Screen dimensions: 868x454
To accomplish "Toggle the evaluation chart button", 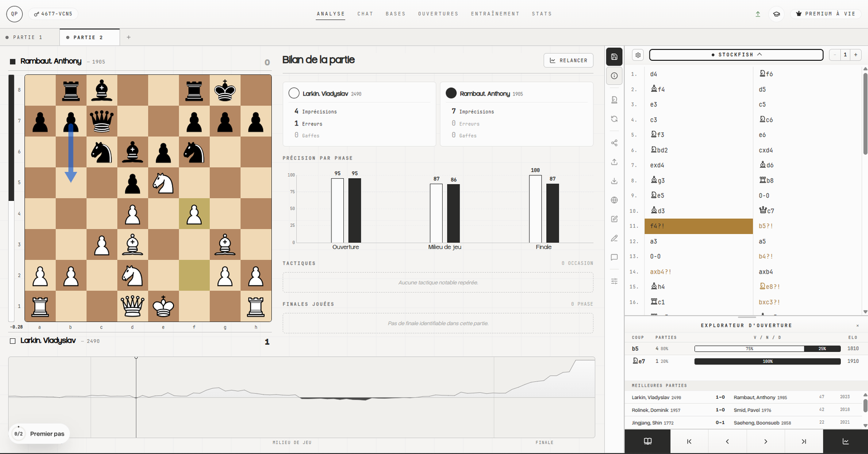I will pos(845,442).
